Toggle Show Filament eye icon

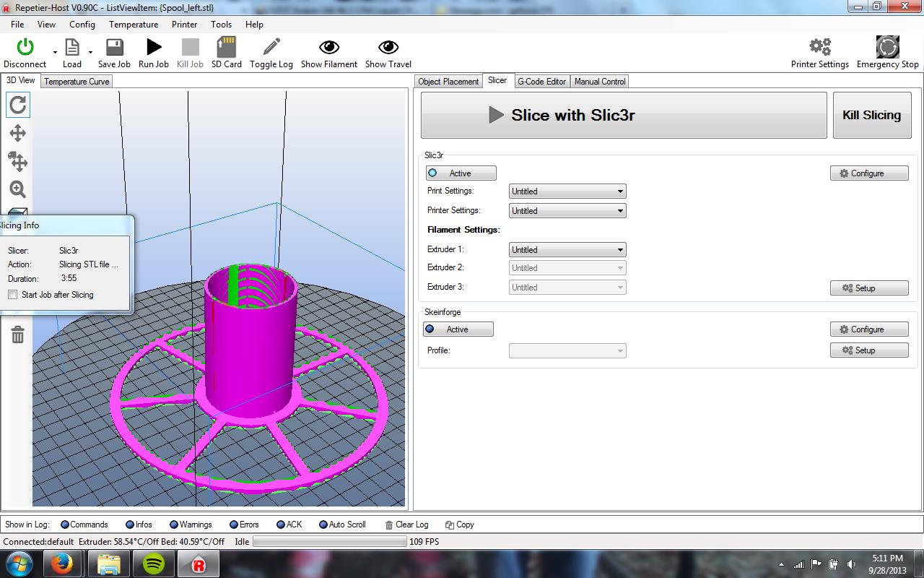(329, 48)
